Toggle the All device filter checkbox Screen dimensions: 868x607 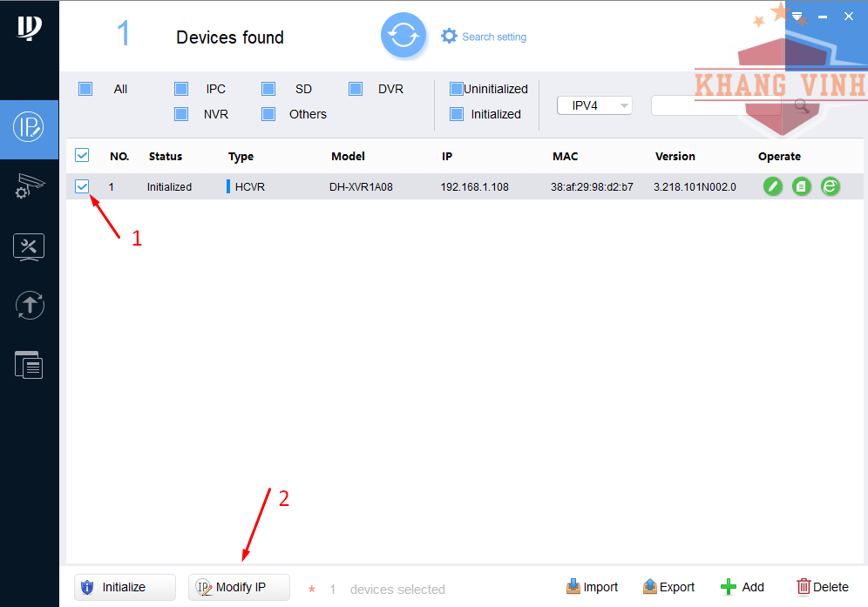[x=85, y=89]
